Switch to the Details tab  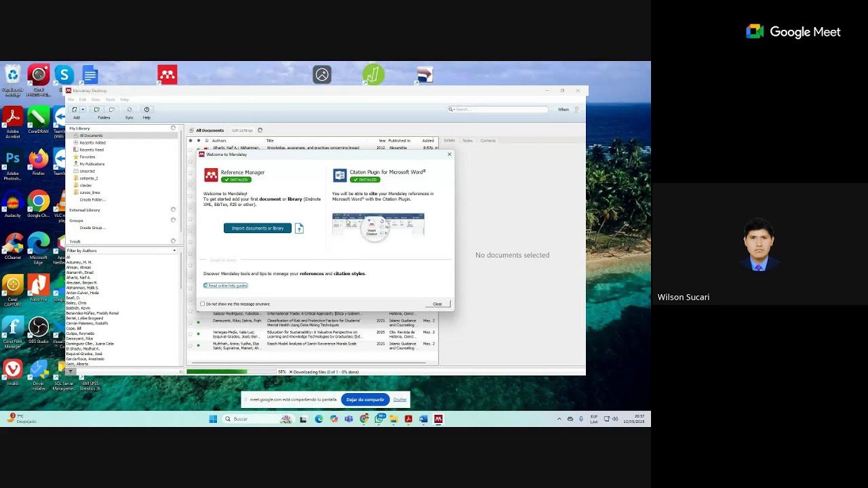pos(449,140)
